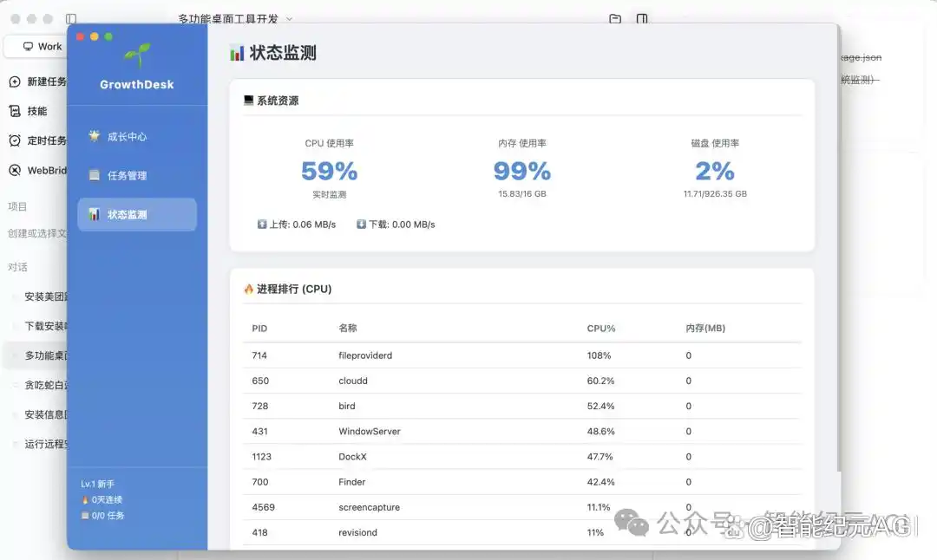The image size is (937, 560).
Task: Select the Finder process row
Action: (521, 482)
